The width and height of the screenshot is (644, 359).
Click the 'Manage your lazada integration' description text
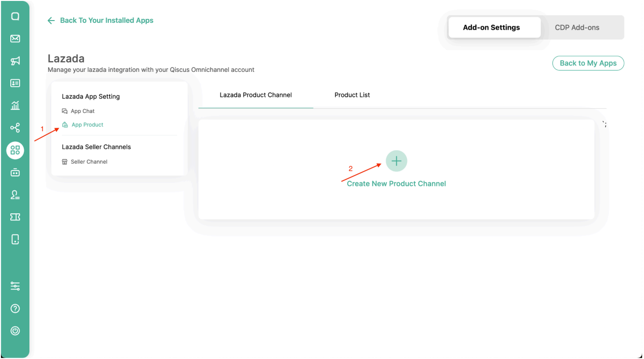(x=151, y=70)
